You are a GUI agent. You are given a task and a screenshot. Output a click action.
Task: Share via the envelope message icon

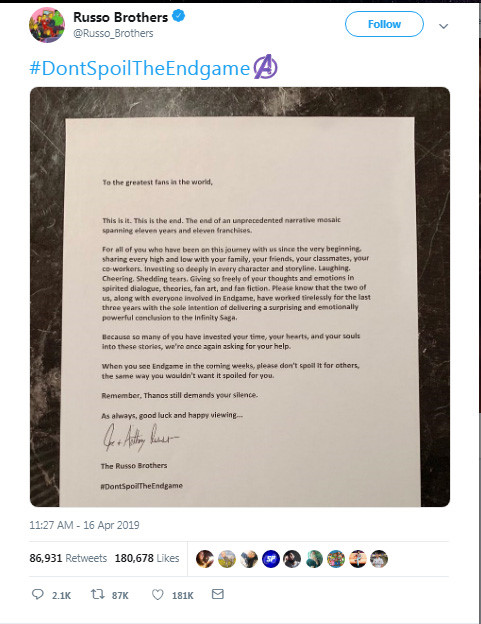tap(218, 594)
